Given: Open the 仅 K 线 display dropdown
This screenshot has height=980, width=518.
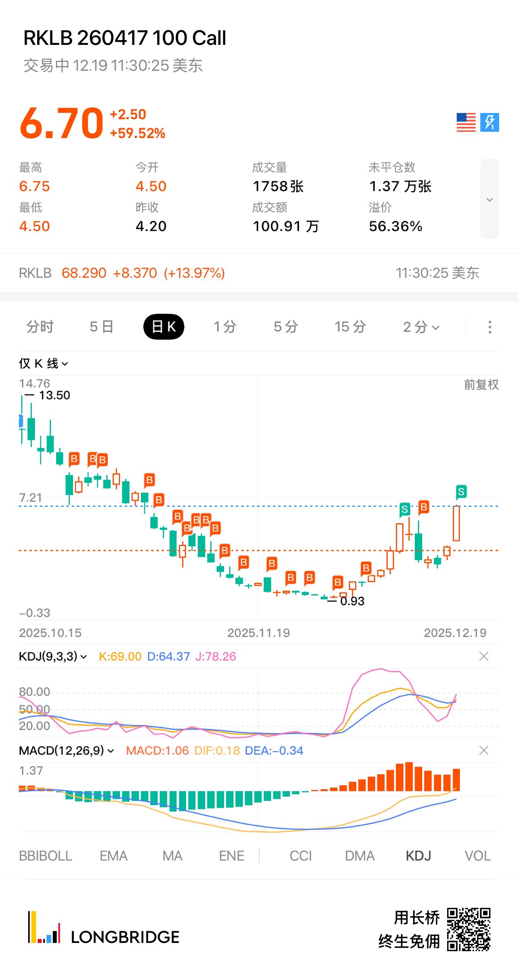Looking at the screenshot, I should point(43,364).
